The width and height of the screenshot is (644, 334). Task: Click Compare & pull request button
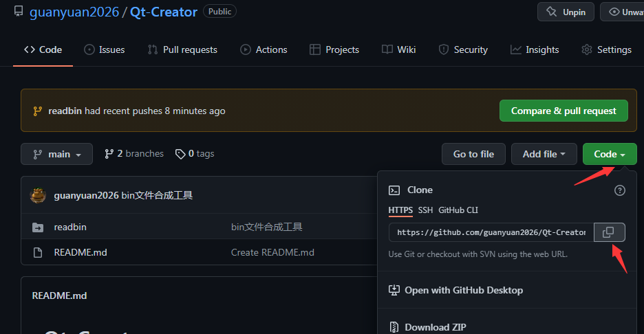click(563, 111)
